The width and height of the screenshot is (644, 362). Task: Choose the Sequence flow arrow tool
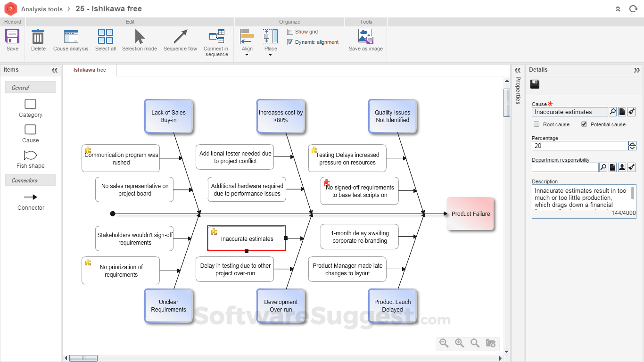180,36
